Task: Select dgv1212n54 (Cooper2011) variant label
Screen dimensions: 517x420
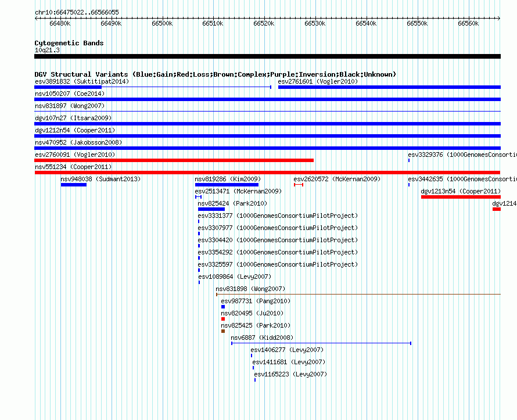Action: coord(75,130)
